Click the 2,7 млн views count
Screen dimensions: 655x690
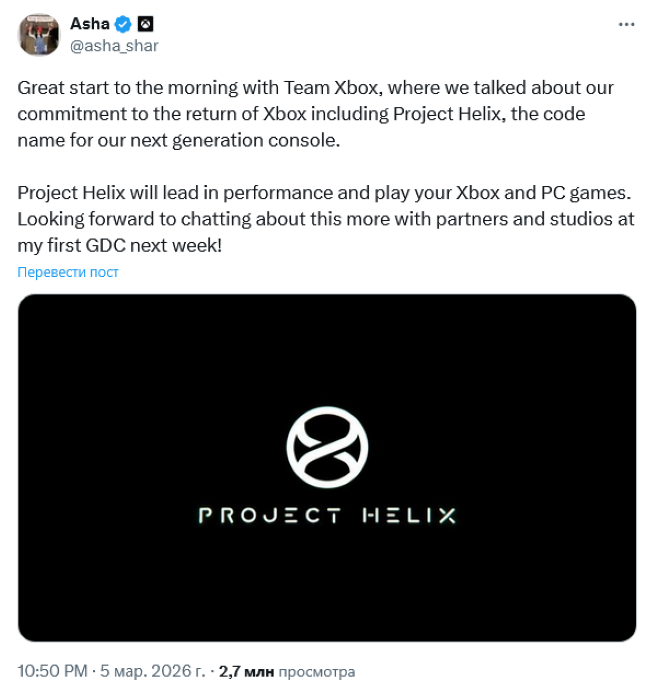click(x=246, y=671)
